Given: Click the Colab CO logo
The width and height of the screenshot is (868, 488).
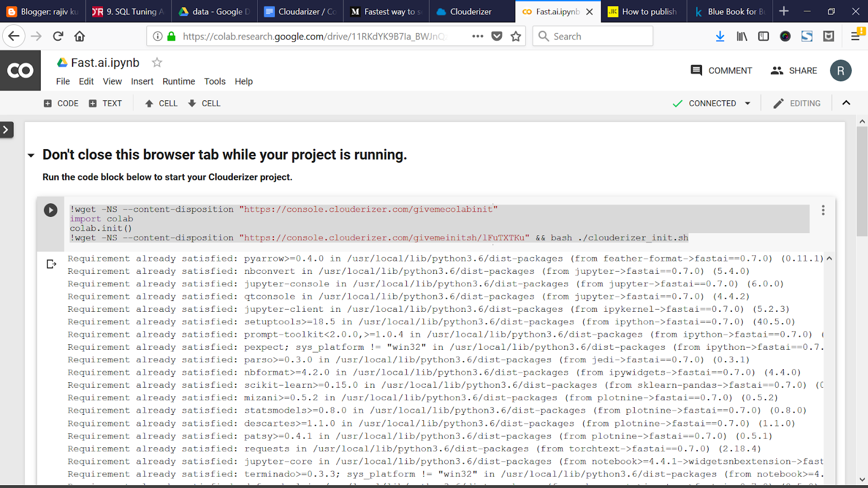Looking at the screenshot, I should coord(20,70).
